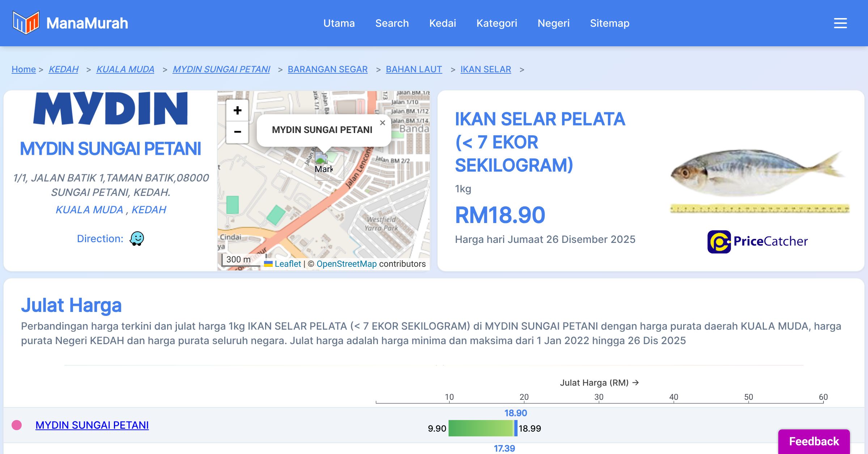Go to the Search page
Screen dimensions: 868x454
click(392, 23)
